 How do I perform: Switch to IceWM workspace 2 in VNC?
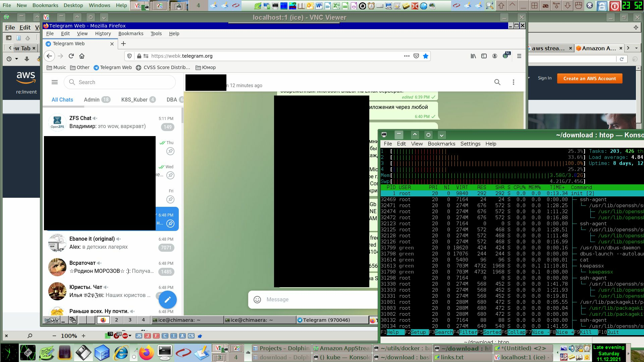pyautogui.click(x=117, y=320)
